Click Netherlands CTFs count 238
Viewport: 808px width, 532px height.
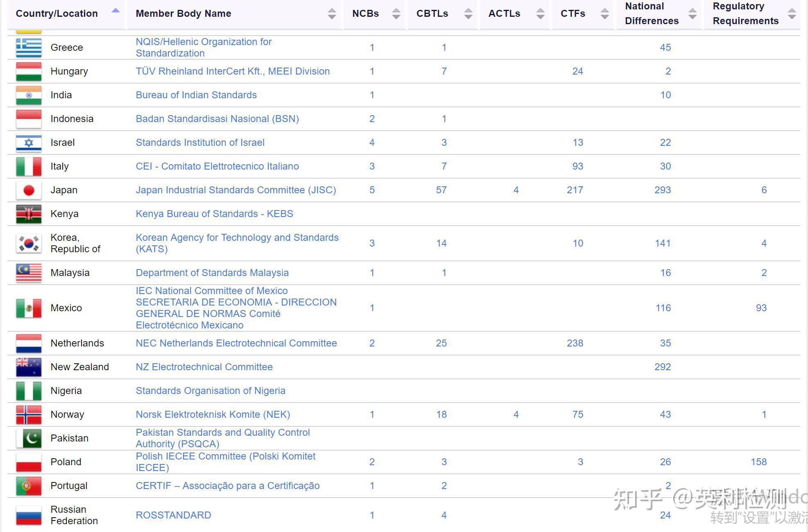[x=575, y=343]
